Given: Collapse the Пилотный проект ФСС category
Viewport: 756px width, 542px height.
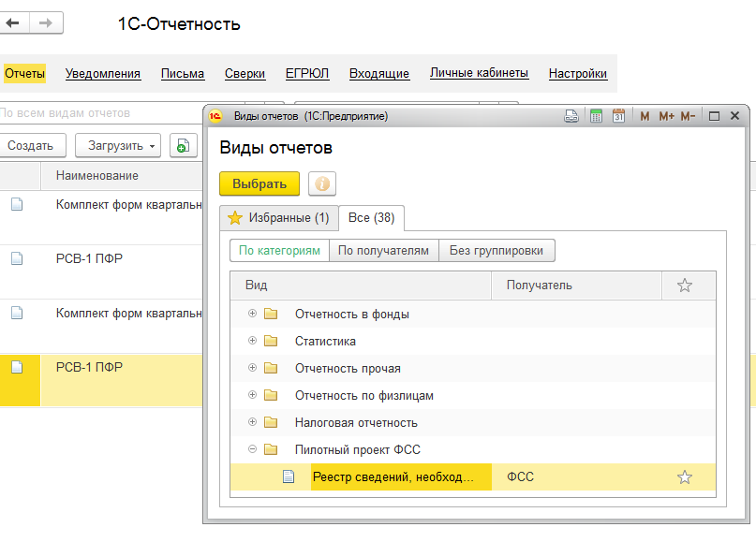Looking at the screenshot, I should point(252,449).
